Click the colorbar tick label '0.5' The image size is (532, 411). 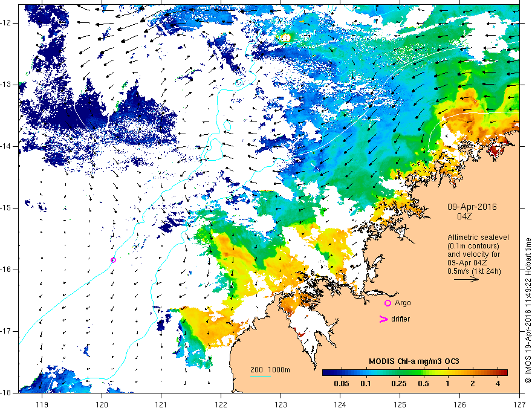pos(423,384)
